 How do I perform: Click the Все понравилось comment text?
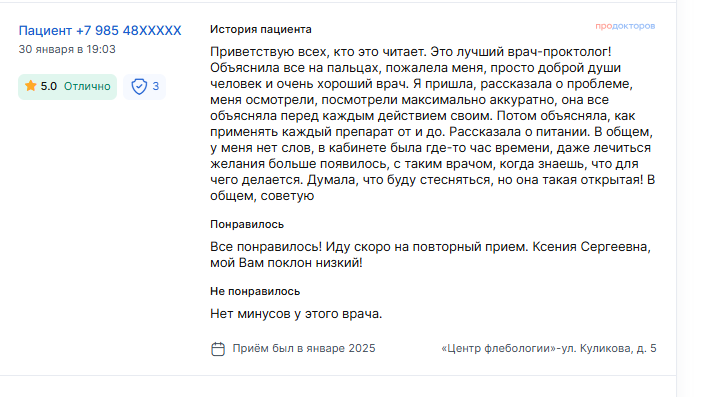(430, 254)
